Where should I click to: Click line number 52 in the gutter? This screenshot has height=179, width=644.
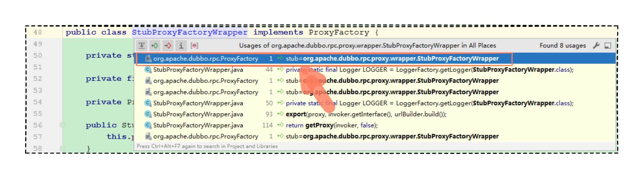click(x=38, y=79)
